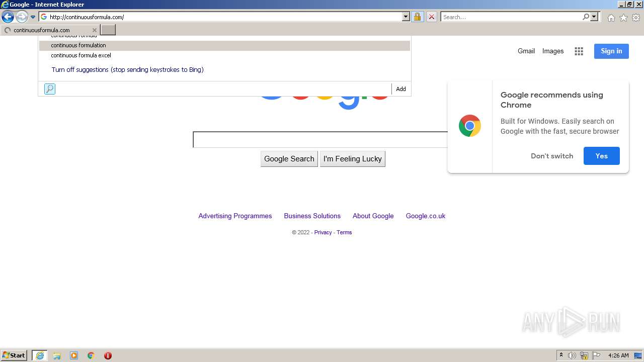Image resolution: width=644 pixels, height=362 pixels.
Task: Select suggestion continuous formula excel
Action: click(x=224, y=55)
